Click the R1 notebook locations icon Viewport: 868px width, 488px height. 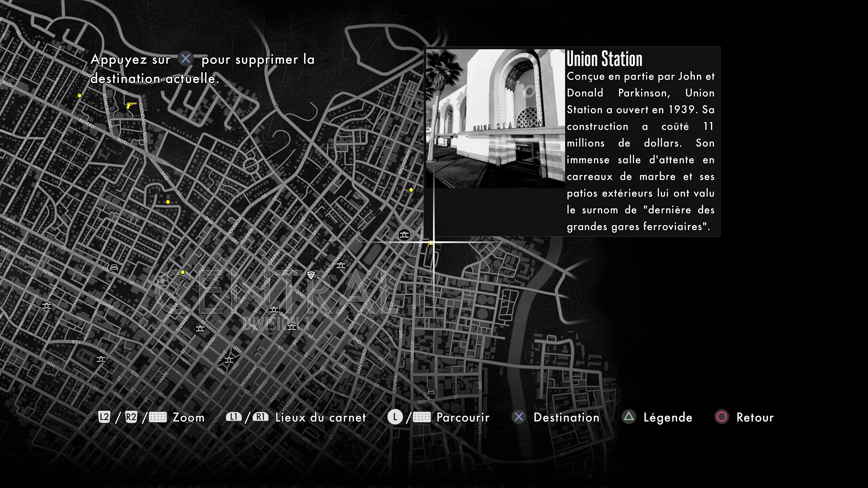coord(260,417)
